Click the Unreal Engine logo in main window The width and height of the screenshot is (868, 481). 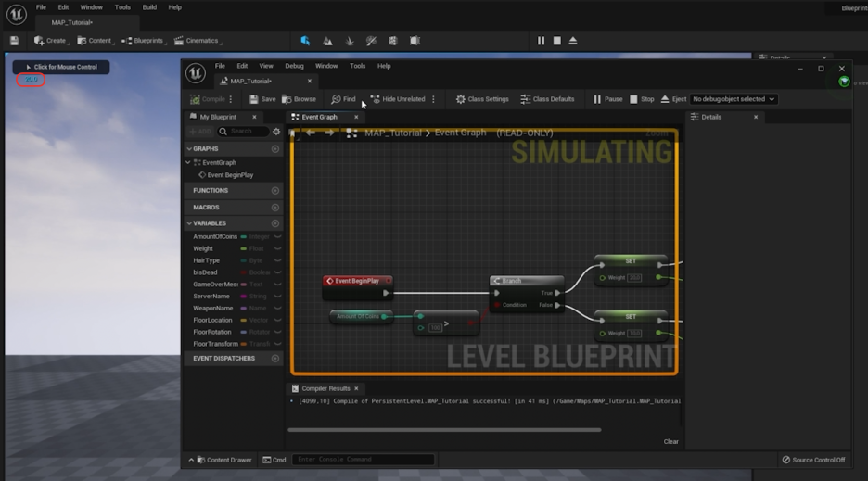coord(17,15)
